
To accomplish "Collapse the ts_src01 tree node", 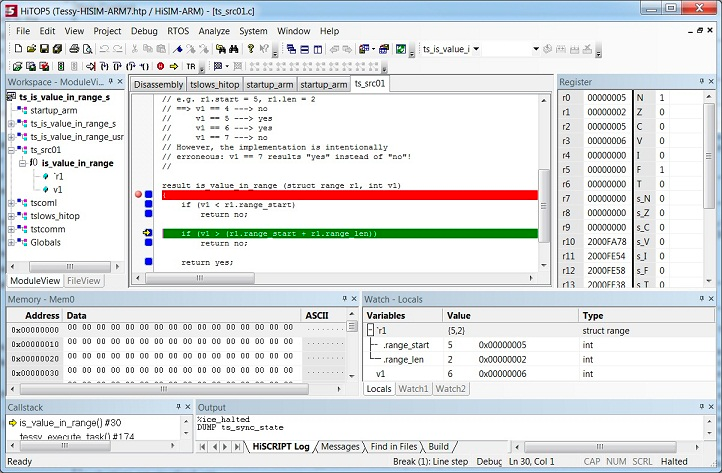I will tap(11, 150).
